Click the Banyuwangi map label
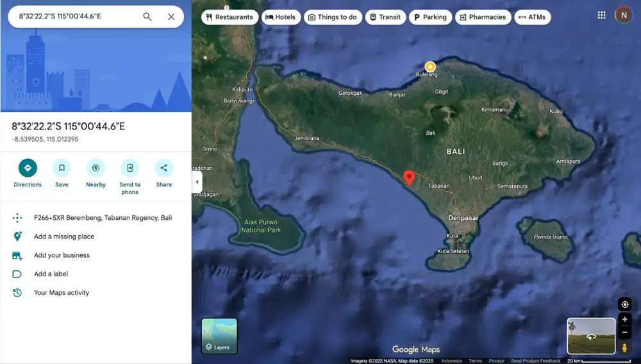The width and height of the screenshot is (641, 364). [x=238, y=101]
